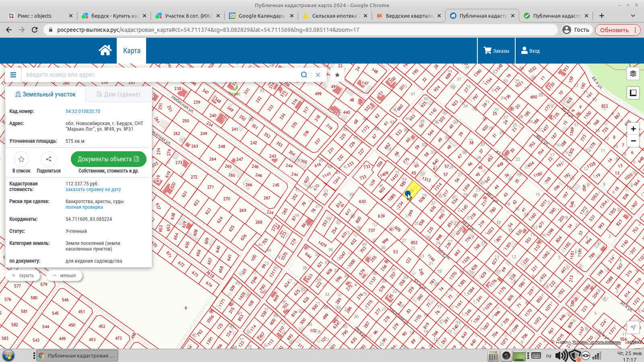644x362 pixels.
Task: Open Гость profile button
Action: (x=576, y=30)
